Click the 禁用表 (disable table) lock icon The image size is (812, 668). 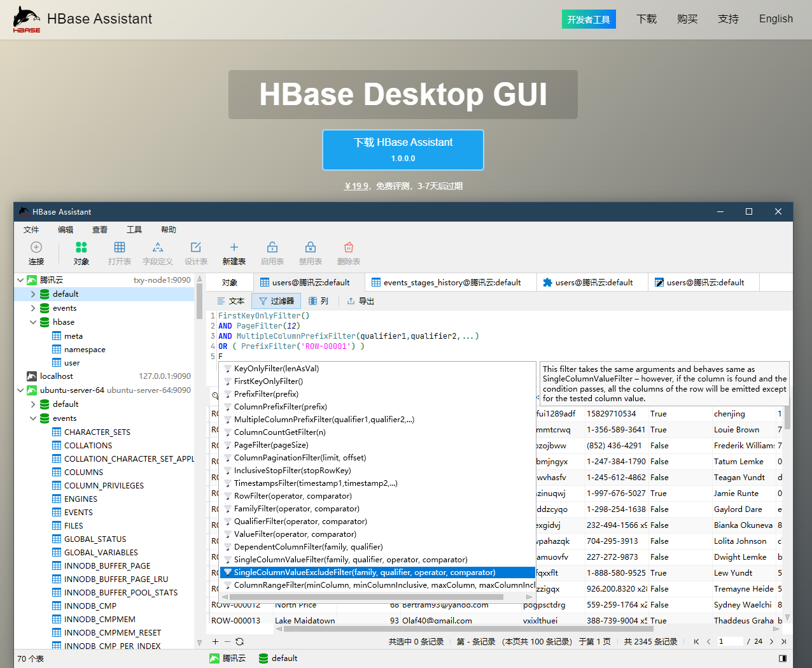click(311, 247)
